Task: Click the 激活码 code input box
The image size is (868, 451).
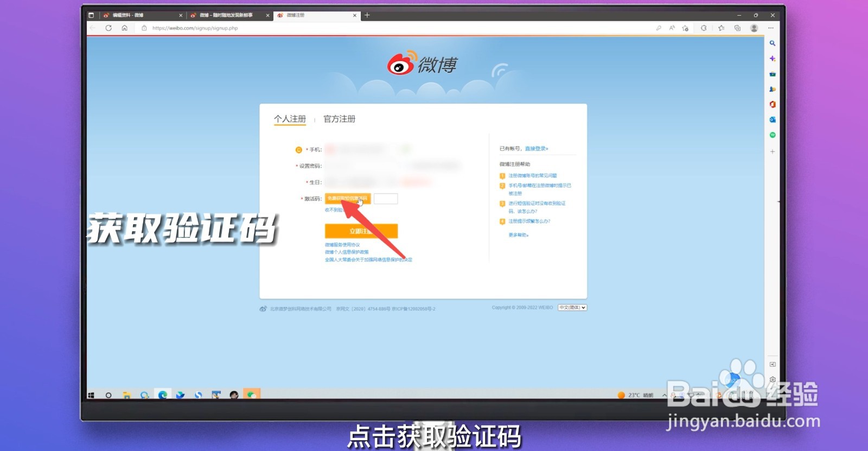Action: pyautogui.click(x=386, y=199)
